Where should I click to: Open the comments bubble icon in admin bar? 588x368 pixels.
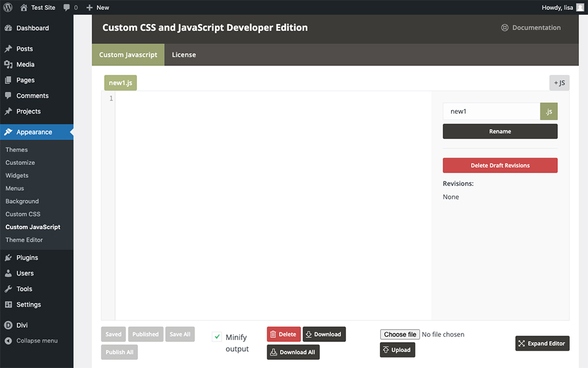point(66,8)
